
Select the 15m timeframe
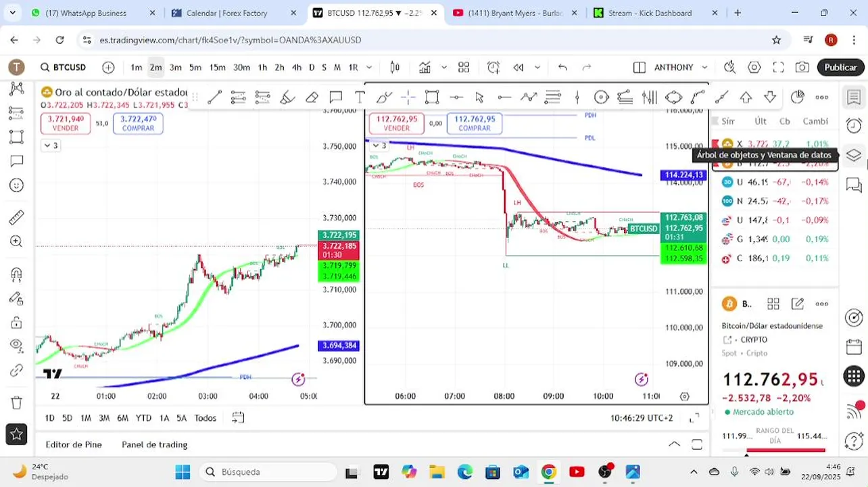(217, 67)
